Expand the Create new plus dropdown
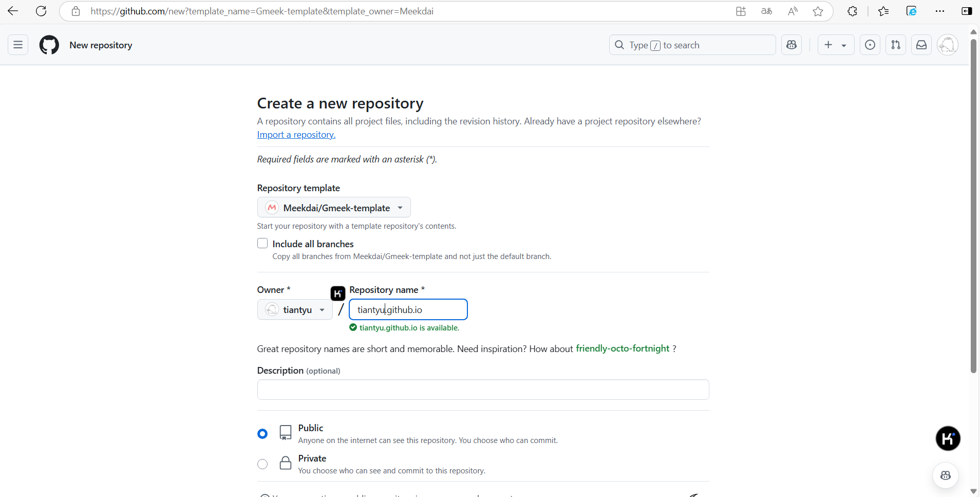 (x=836, y=45)
